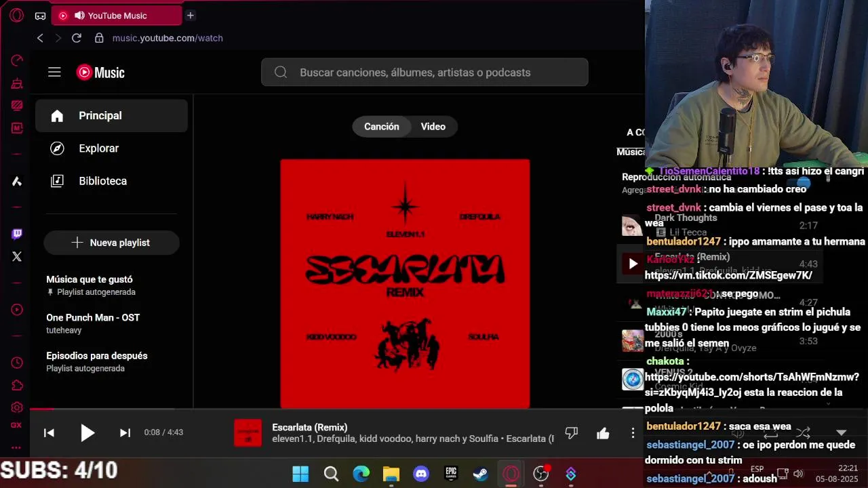Open Biblioteca in the left navigation
The width and height of the screenshot is (868, 488).
click(112, 181)
